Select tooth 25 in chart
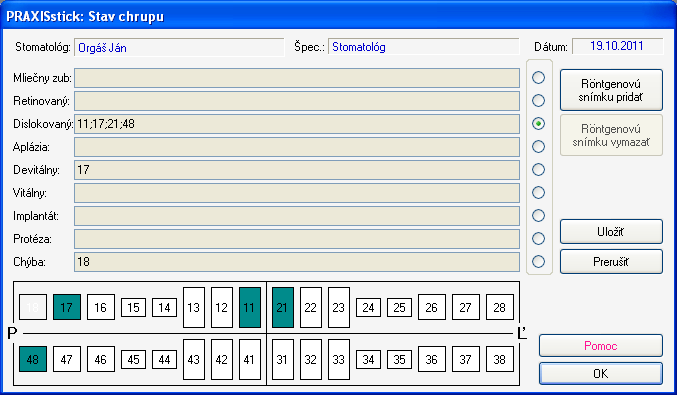Viewport: 677px width, 395px height. point(399,307)
